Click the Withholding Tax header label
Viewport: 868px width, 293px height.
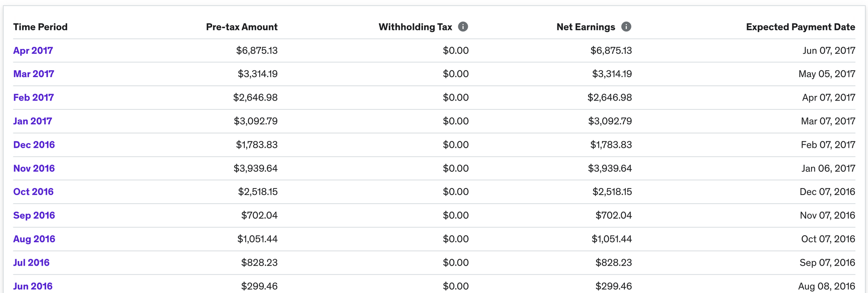(415, 27)
